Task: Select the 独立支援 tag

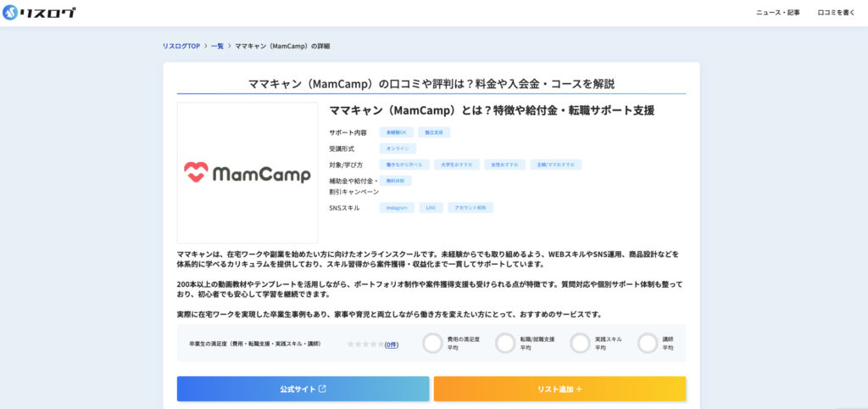Action: (434, 132)
